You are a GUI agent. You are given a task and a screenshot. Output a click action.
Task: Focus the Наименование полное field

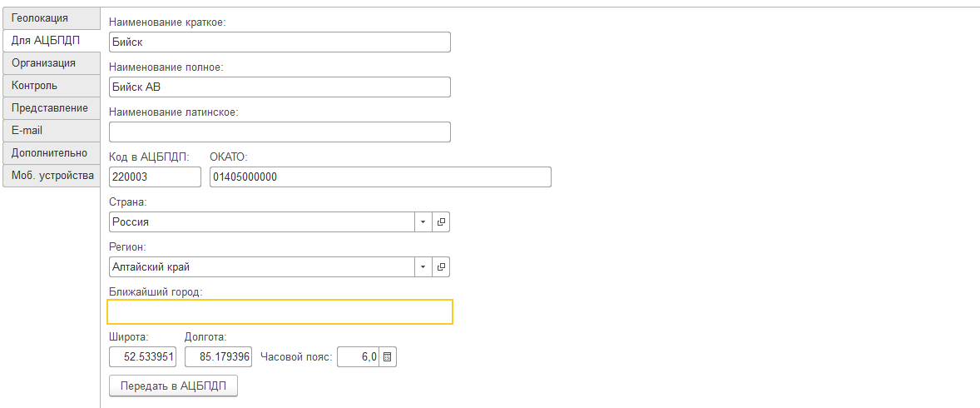pos(280,87)
